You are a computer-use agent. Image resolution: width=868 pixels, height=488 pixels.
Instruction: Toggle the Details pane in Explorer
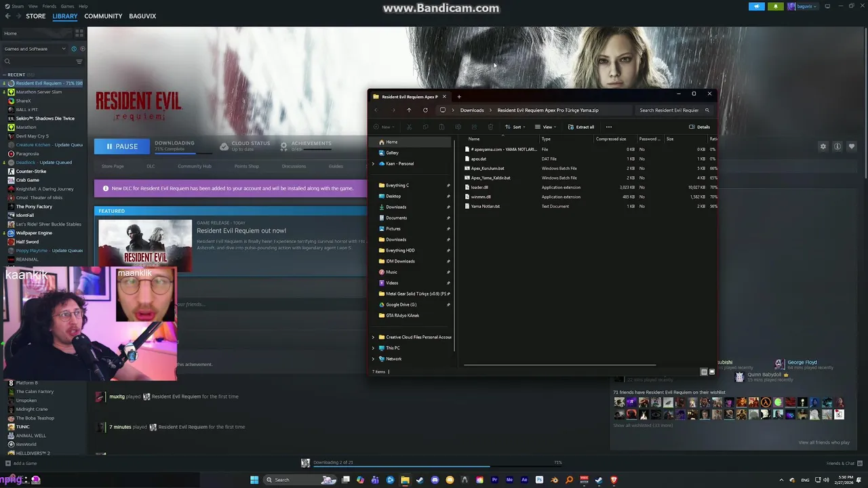(699, 127)
